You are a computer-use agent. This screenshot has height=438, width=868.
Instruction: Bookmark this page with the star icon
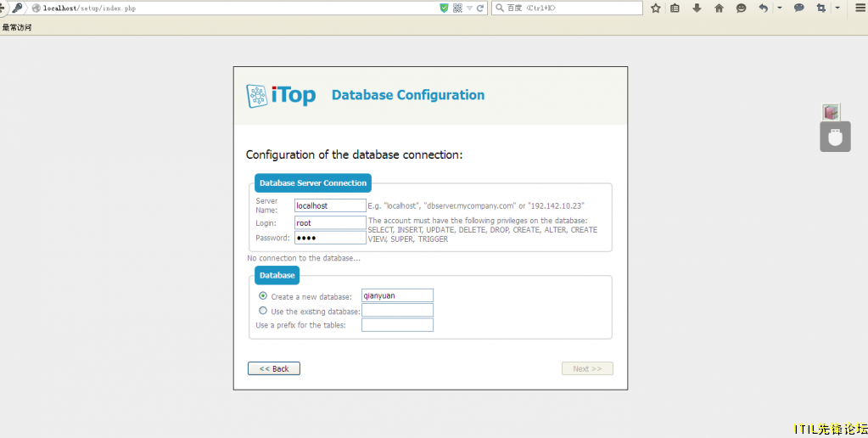[x=655, y=8]
